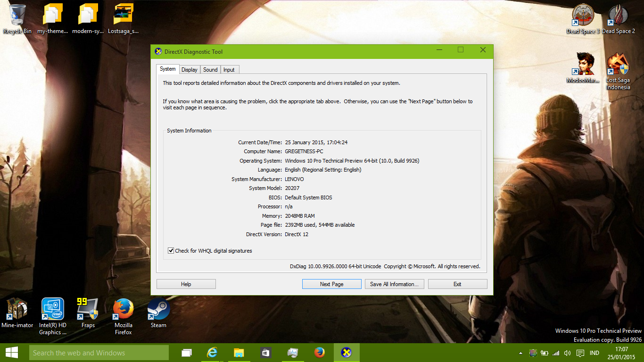
Task: Open the Store from the taskbar
Action: coord(265,353)
